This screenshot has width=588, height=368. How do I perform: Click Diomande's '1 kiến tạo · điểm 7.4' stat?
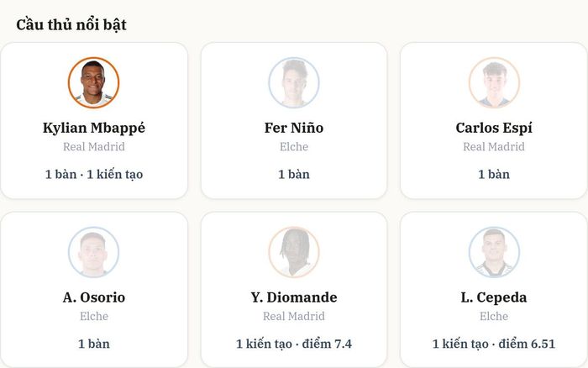(x=294, y=344)
